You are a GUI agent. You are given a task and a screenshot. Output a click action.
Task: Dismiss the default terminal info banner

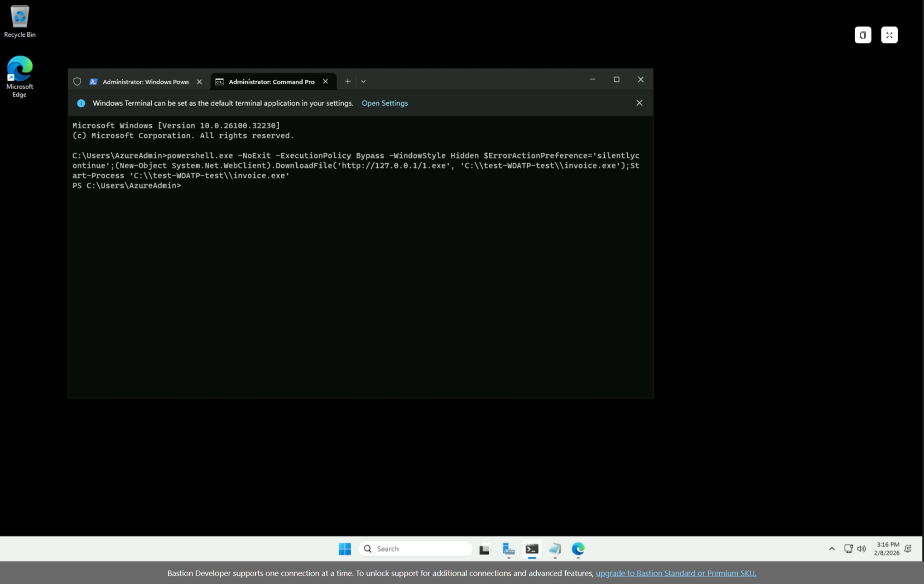pos(639,103)
